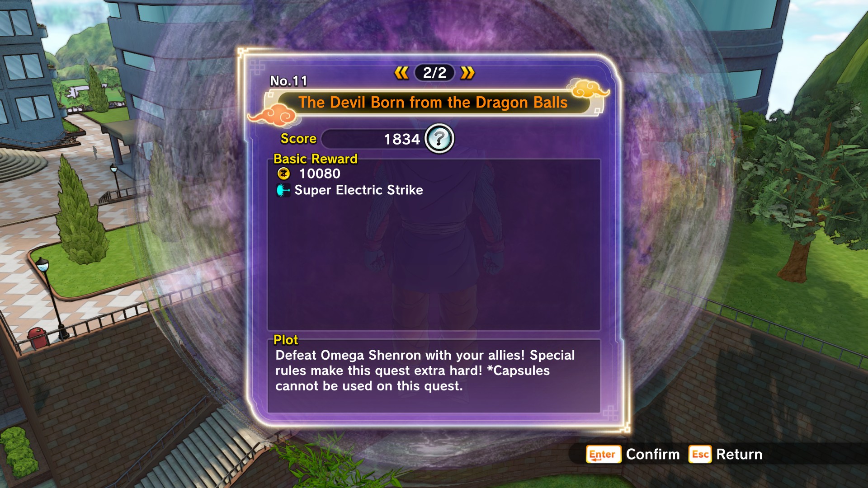Select the Super Electric Strike reward entry
868x488 pixels.
(x=350, y=190)
